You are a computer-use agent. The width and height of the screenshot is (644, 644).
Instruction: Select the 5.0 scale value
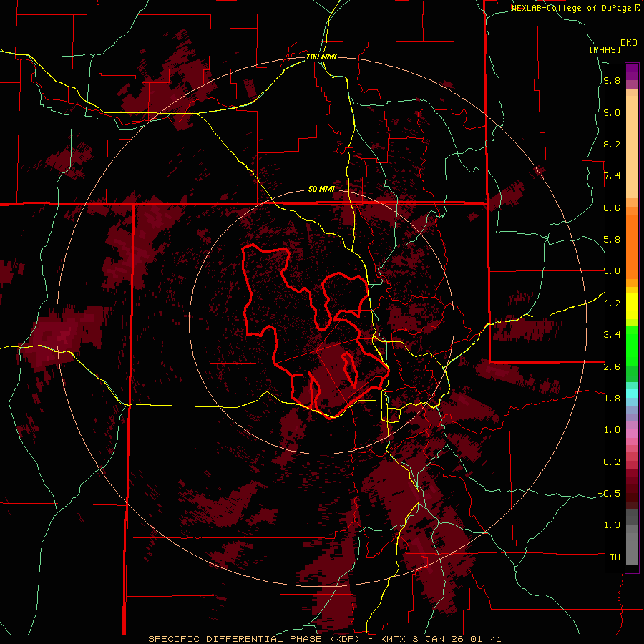click(x=612, y=271)
